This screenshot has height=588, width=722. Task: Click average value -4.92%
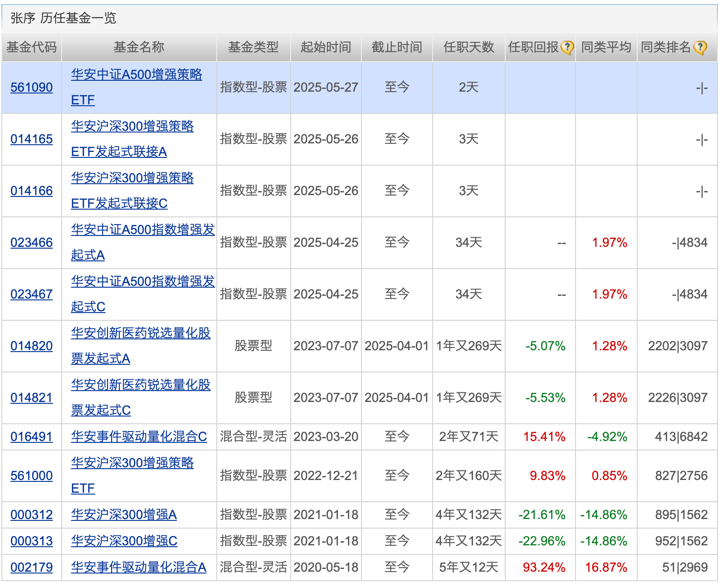tap(607, 437)
